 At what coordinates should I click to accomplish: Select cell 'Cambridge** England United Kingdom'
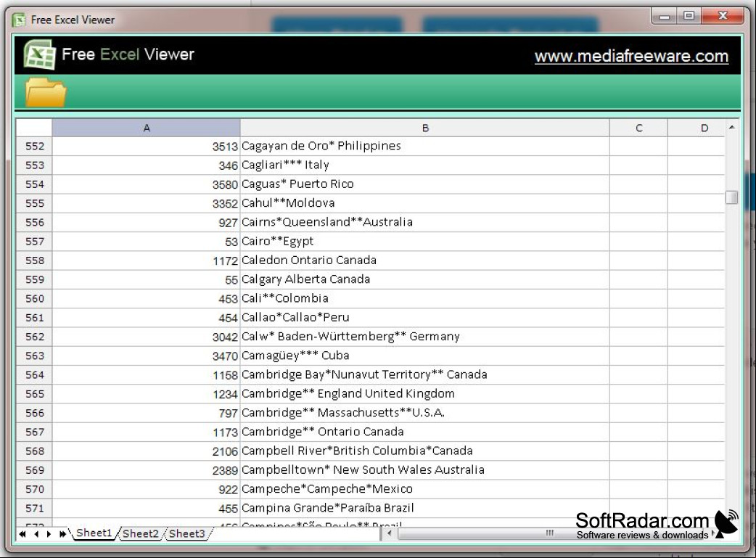[x=424, y=394]
